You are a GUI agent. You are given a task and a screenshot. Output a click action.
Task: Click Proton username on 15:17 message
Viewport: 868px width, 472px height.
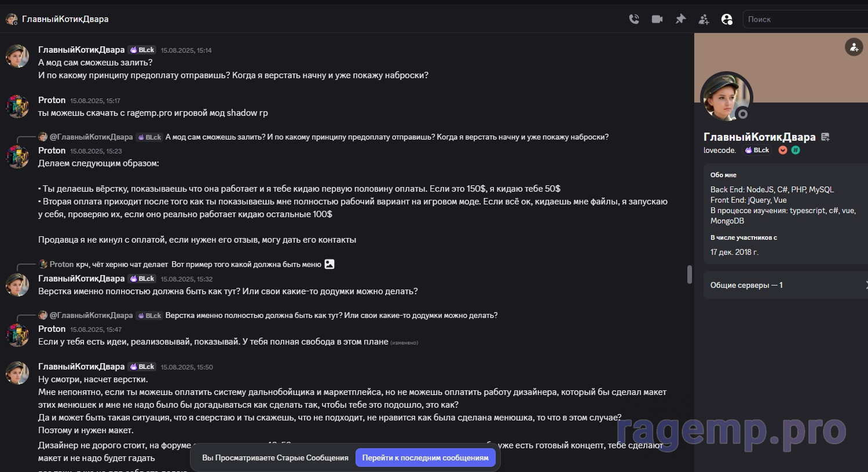pos(52,100)
